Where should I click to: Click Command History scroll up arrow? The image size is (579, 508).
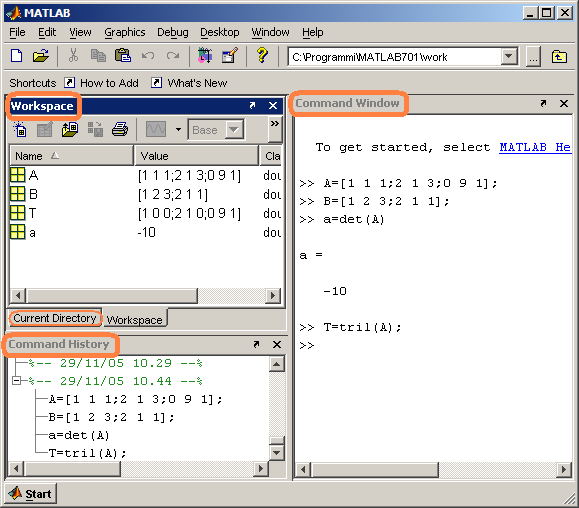pyautogui.click(x=277, y=364)
